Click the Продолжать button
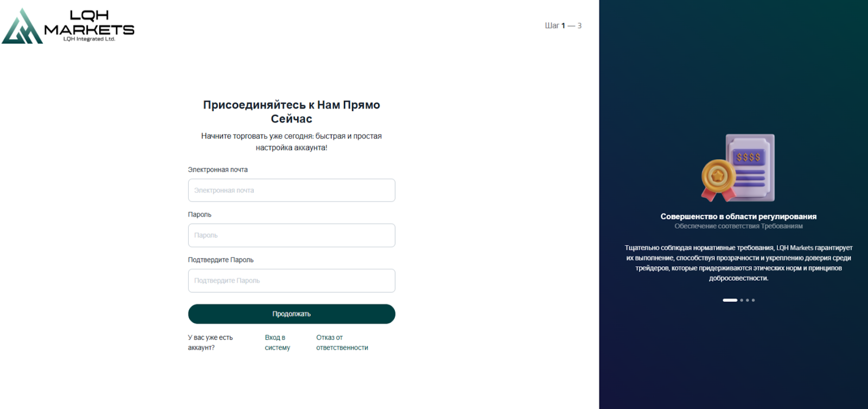Viewport: 868px width, 409px height. point(291,314)
